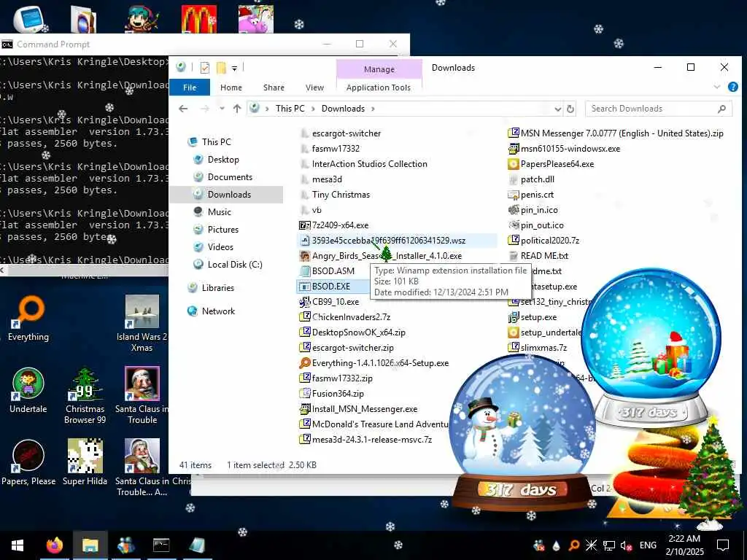Open the Undertale desktop shortcut
The width and height of the screenshot is (747, 560).
[x=28, y=391]
